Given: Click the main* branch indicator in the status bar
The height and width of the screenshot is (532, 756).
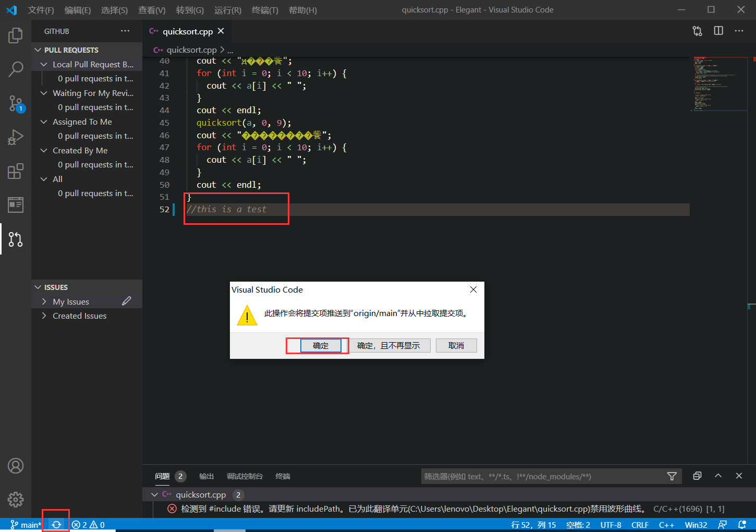Looking at the screenshot, I should [26, 525].
